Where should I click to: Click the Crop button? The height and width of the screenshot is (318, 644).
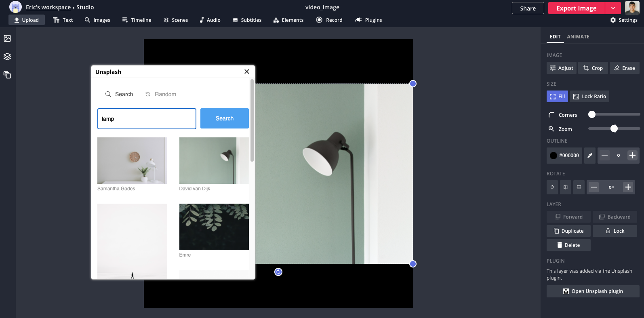(x=593, y=68)
